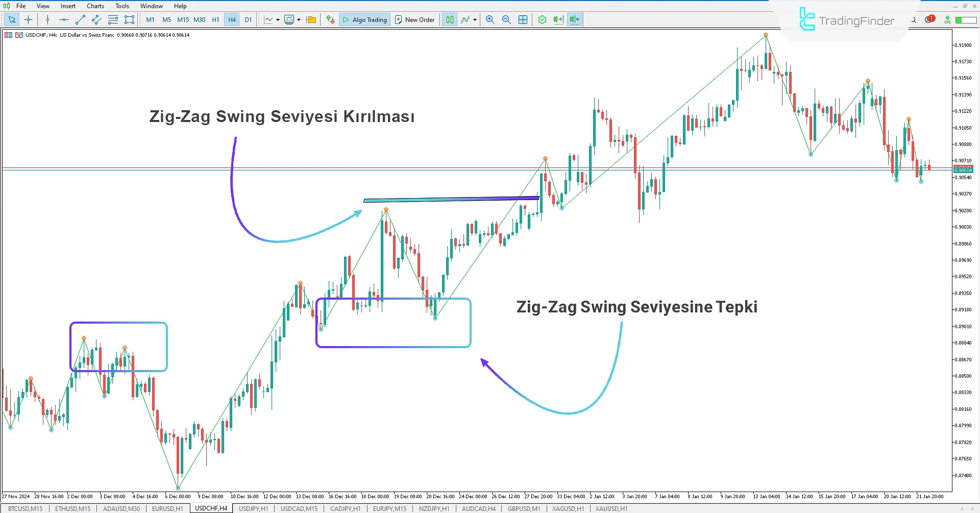Image resolution: width=980 pixels, height=513 pixels.
Task: Switch to the XAUUSD,H1 chart tab
Action: coord(611,508)
